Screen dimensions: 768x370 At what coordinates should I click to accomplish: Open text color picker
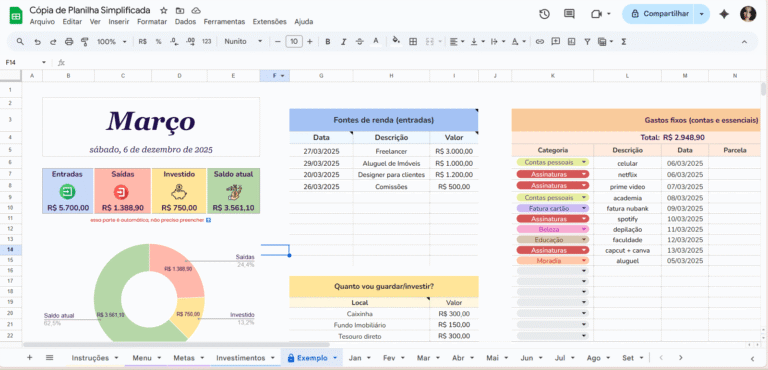pos(376,42)
